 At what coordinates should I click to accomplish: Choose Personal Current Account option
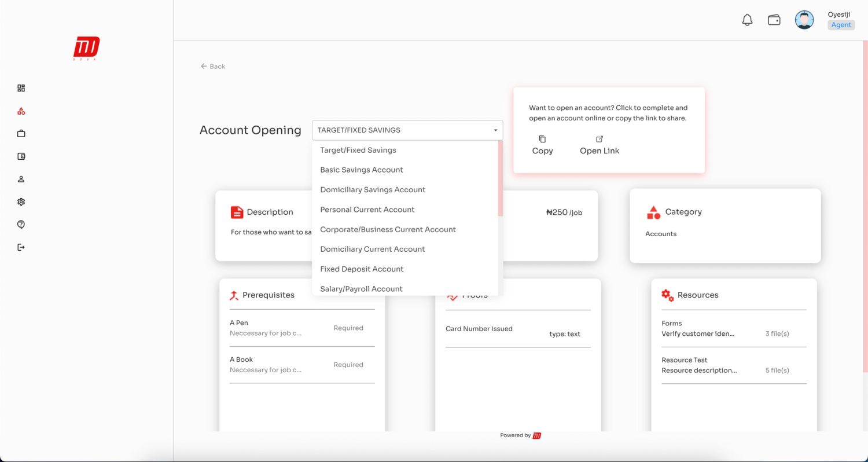tap(405, 210)
